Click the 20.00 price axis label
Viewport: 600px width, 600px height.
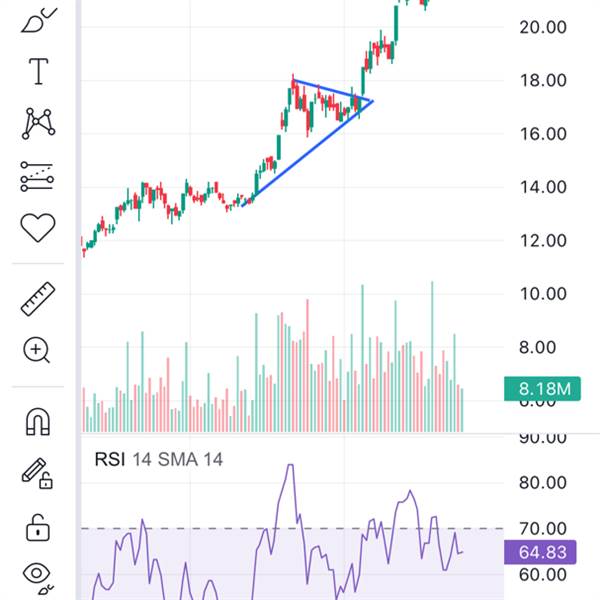(543, 28)
